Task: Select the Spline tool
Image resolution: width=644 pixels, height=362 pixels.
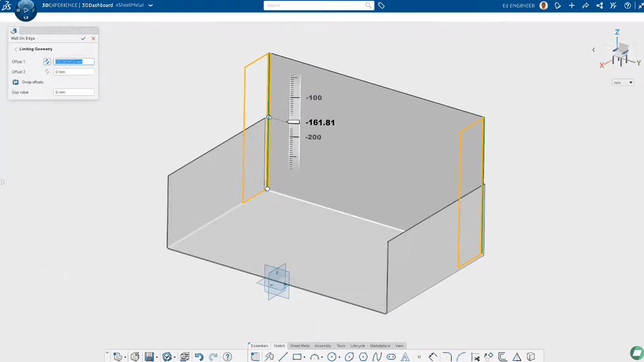Action: 376,356
